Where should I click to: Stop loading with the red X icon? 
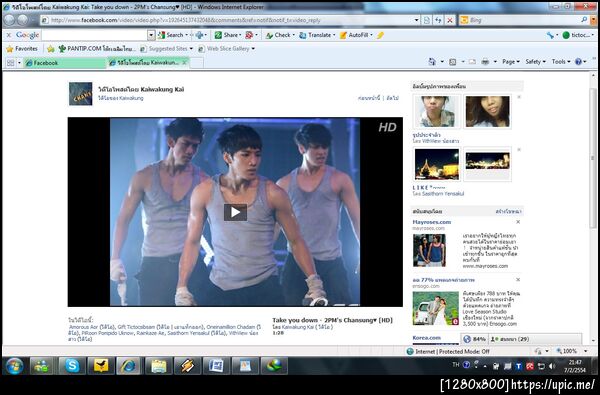[x=450, y=20]
